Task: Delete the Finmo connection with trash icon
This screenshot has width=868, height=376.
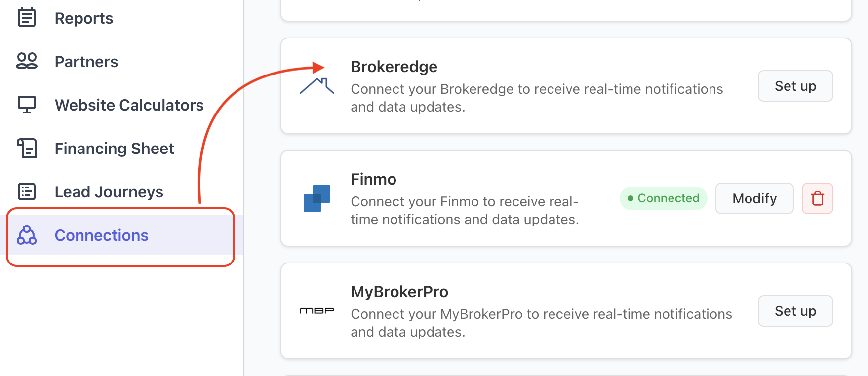Action: pos(817,198)
